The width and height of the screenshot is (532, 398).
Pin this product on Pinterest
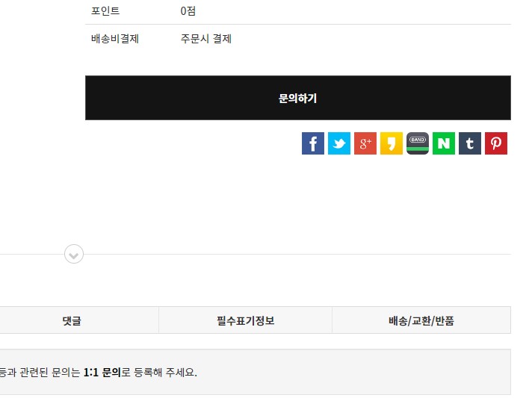[x=496, y=143]
